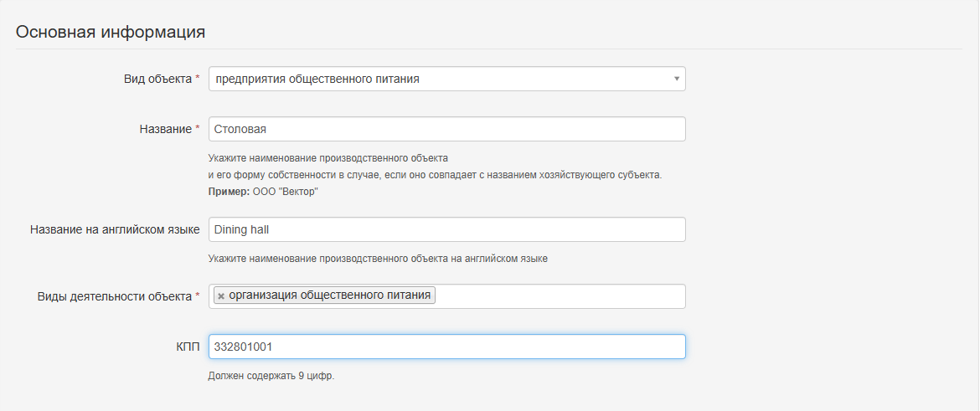Click the 'Вид объекта' label
Image resolution: width=980 pixels, height=411 pixels.
pyautogui.click(x=157, y=79)
